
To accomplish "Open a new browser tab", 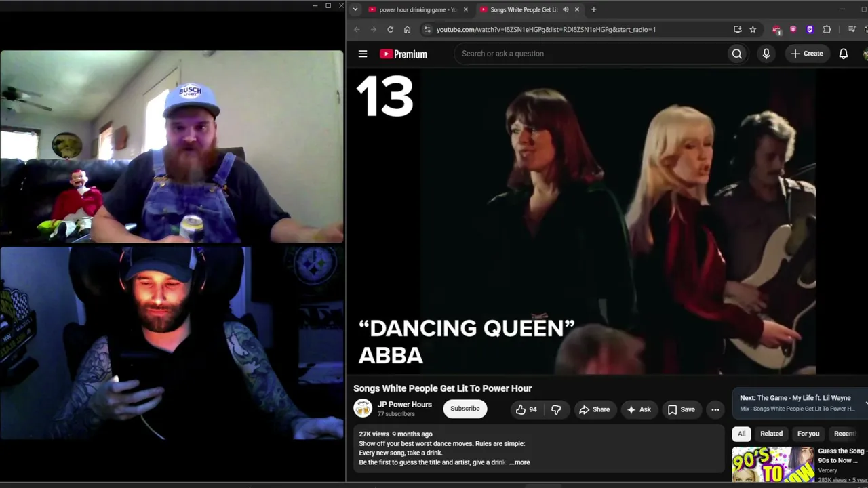I will pos(593,9).
